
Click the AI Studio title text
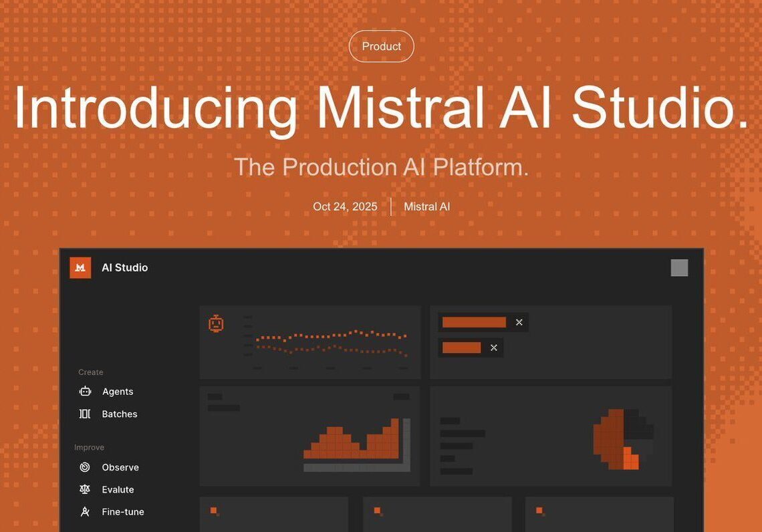click(125, 268)
